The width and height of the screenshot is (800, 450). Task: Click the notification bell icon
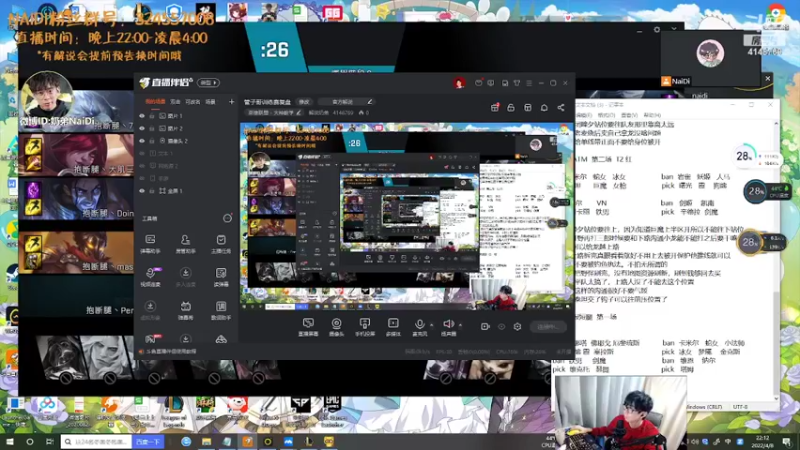544,108
